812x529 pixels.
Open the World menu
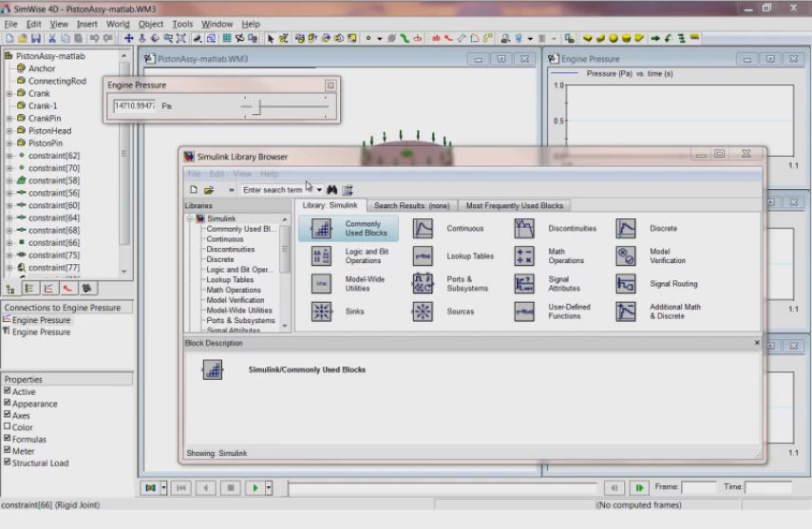[x=118, y=24]
